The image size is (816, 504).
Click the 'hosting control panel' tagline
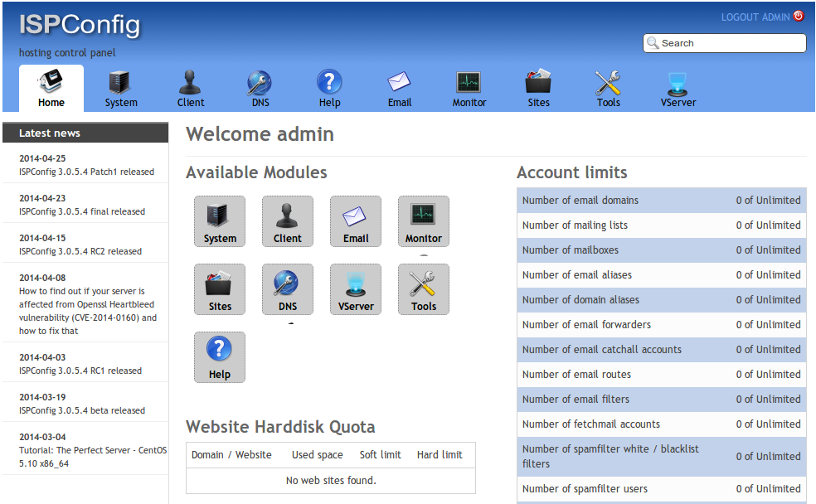(67, 52)
